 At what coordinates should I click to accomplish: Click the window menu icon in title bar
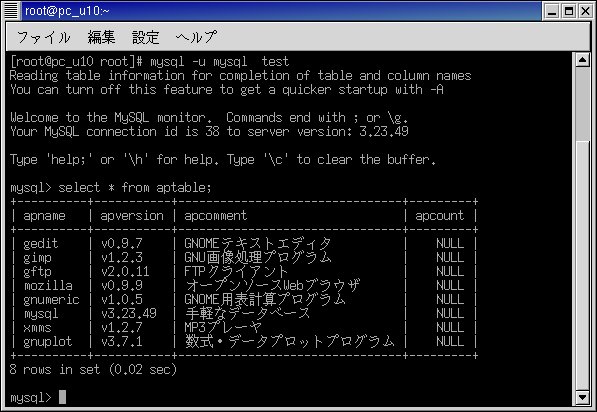[x=11, y=11]
